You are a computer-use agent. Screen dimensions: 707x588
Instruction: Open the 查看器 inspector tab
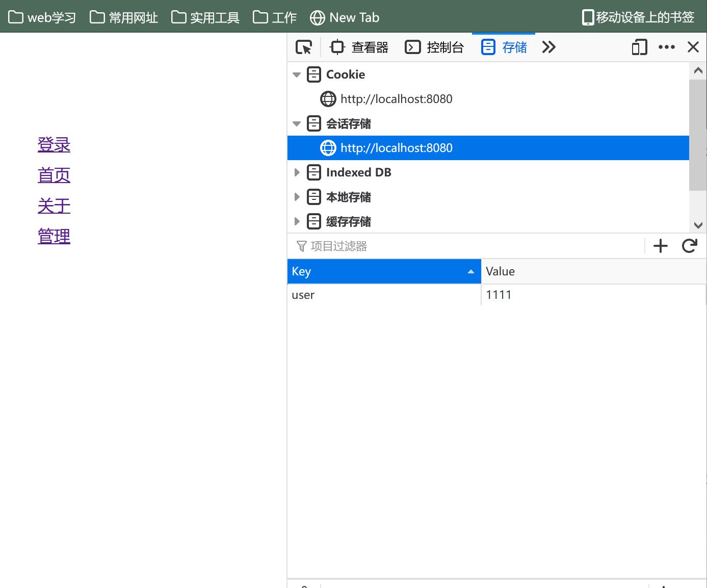coord(359,47)
